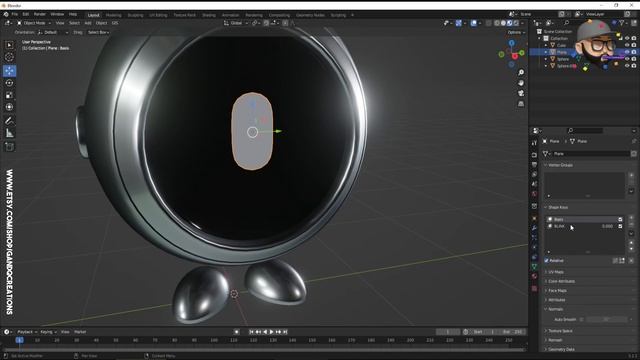Open the Render menu
Viewport: 640px width, 360px height.
coord(40,14)
